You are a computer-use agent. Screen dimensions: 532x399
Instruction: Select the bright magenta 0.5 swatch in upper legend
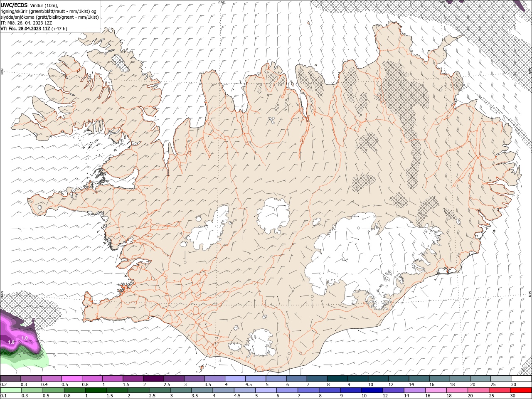pyautogui.click(x=71, y=379)
